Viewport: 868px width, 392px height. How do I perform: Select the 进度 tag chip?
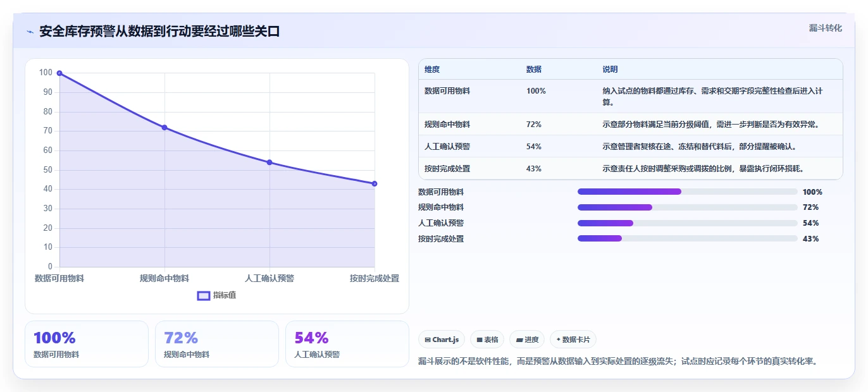pos(527,340)
